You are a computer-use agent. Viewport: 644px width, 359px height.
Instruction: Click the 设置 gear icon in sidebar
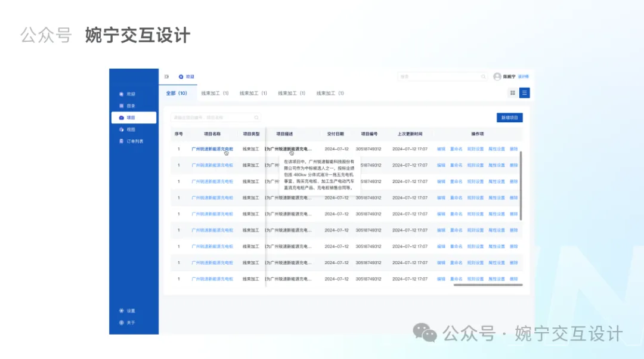pyautogui.click(x=121, y=311)
